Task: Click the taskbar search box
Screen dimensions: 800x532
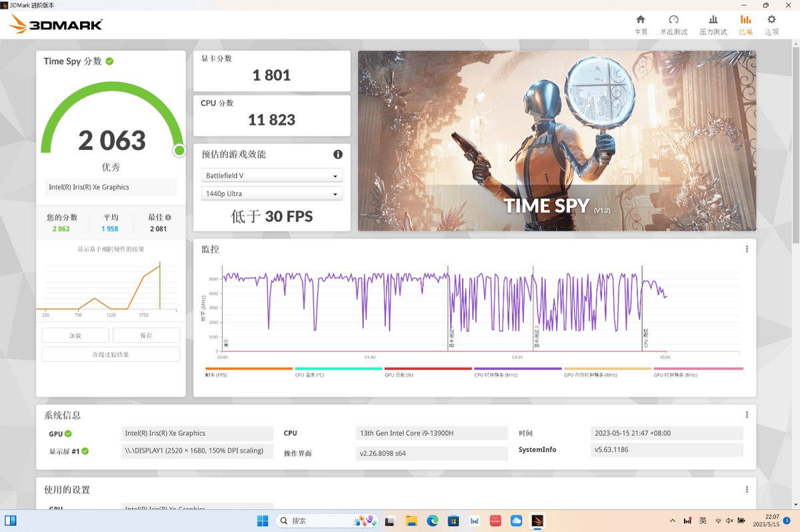Action: (327, 521)
